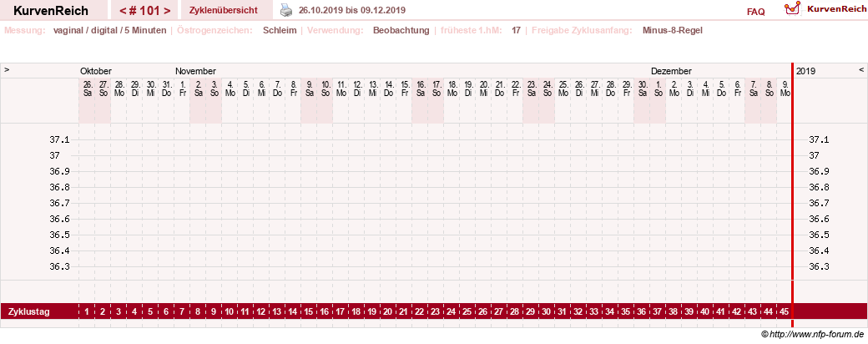Click Zyklustag 17 cell
868x344 pixels.
(341, 312)
